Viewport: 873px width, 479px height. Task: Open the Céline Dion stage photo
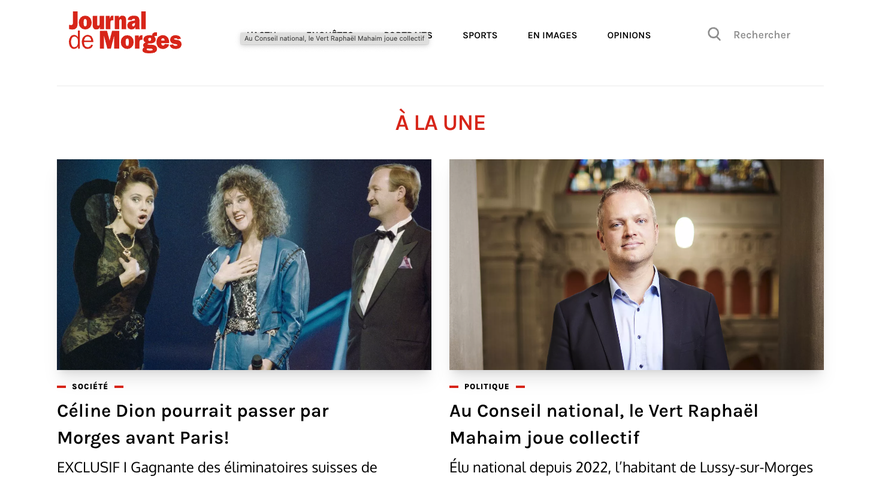[x=244, y=265]
